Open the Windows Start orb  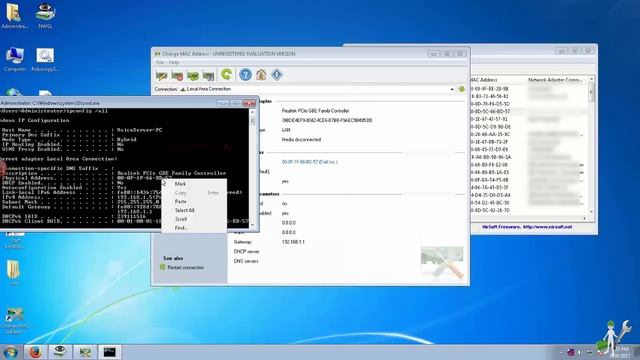point(10,352)
